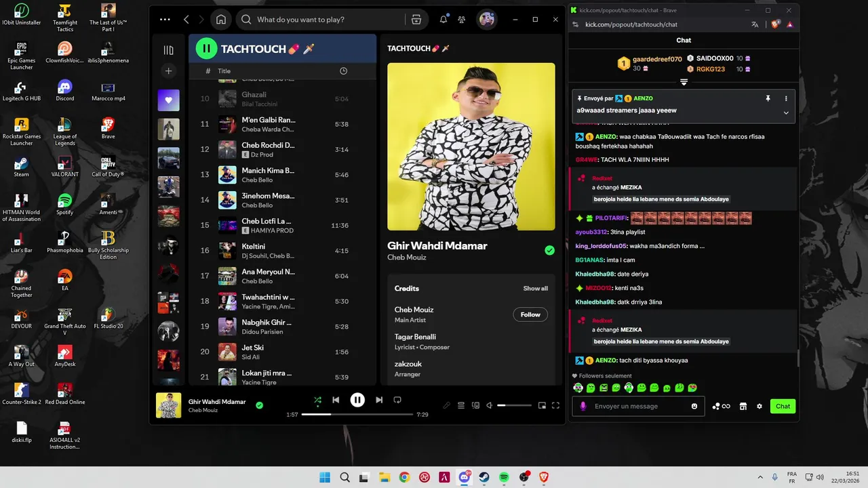The width and height of the screenshot is (868, 488).
Task: Collapse the Kick chat leaderboard
Action: click(684, 82)
